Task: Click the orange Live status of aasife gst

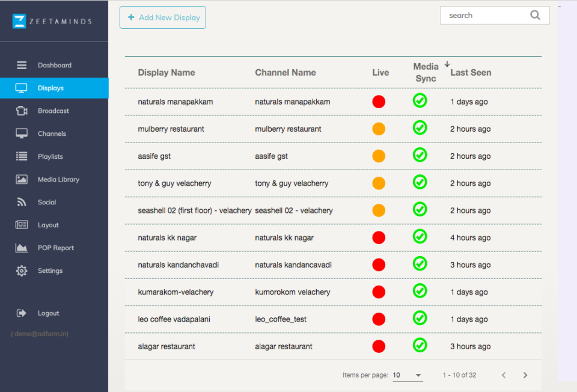Action: click(x=379, y=156)
